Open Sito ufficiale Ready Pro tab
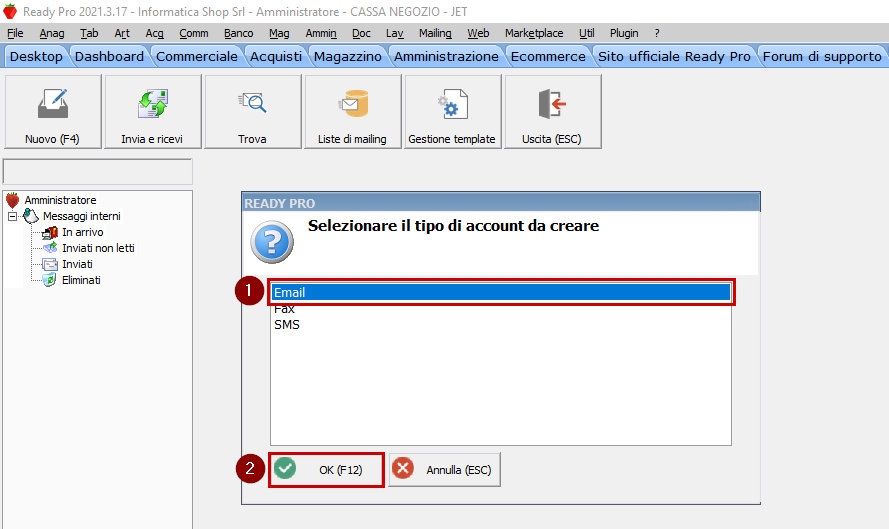Screen dimensions: 889x529 point(674,57)
